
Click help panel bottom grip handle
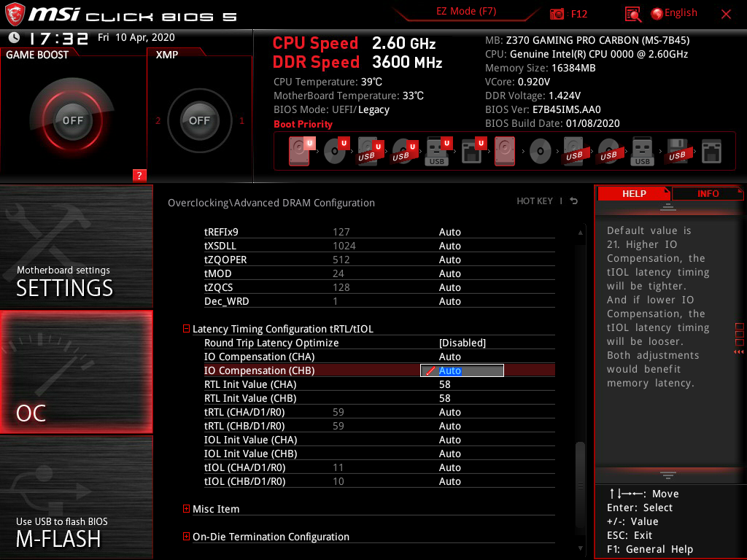(x=668, y=475)
